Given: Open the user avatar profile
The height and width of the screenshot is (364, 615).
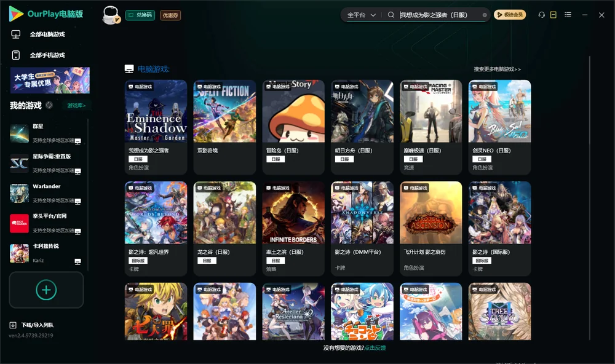Looking at the screenshot, I should [x=111, y=15].
